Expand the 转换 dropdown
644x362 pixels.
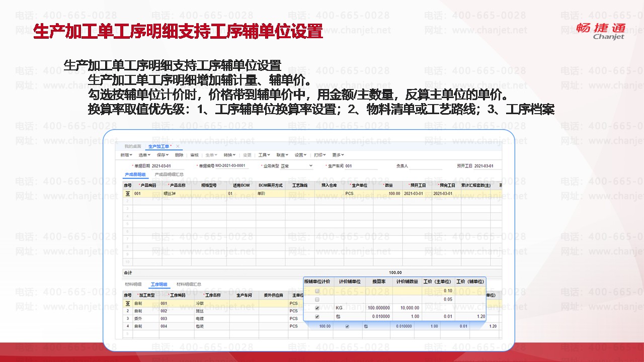click(229, 155)
